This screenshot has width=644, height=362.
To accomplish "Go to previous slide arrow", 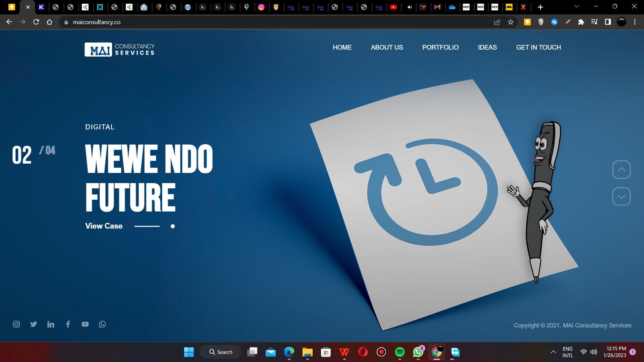I will [621, 170].
